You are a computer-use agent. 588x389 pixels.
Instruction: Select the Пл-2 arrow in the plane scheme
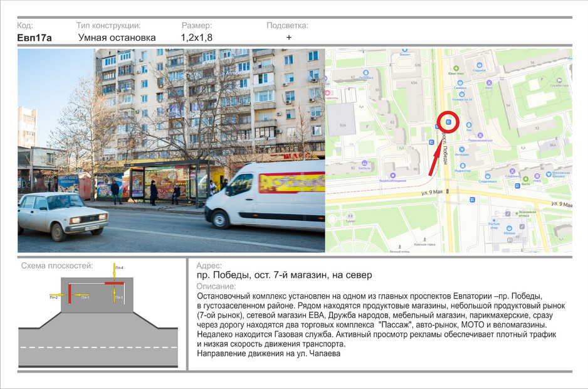tap(58, 295)
